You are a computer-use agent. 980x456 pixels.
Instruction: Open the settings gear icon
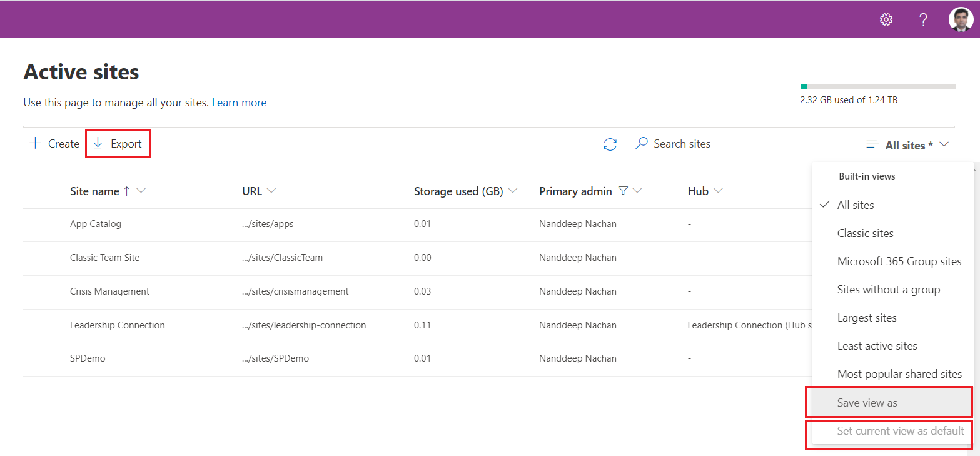pos(886,19)
